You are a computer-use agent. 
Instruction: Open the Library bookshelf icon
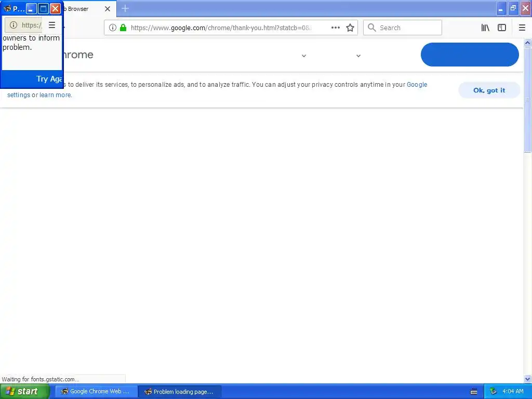point(485,28)
